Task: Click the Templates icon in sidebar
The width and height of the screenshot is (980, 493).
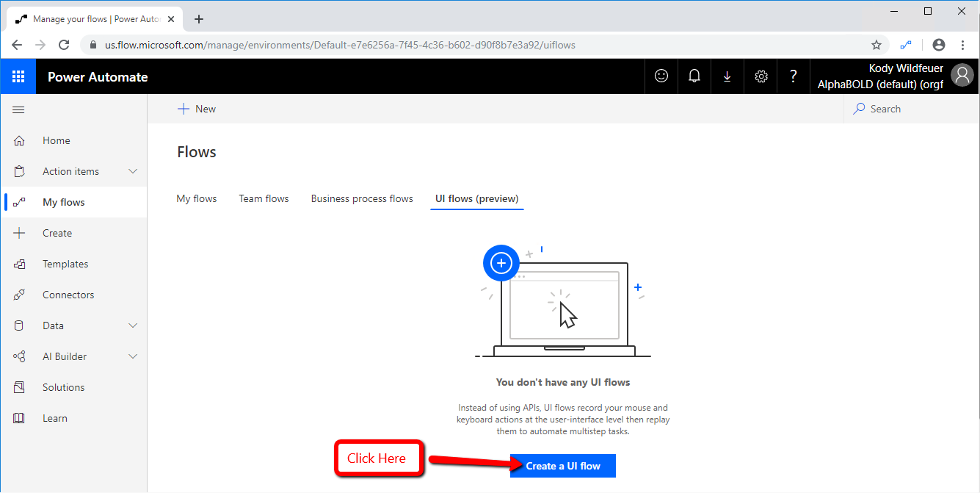Action: 19,264
